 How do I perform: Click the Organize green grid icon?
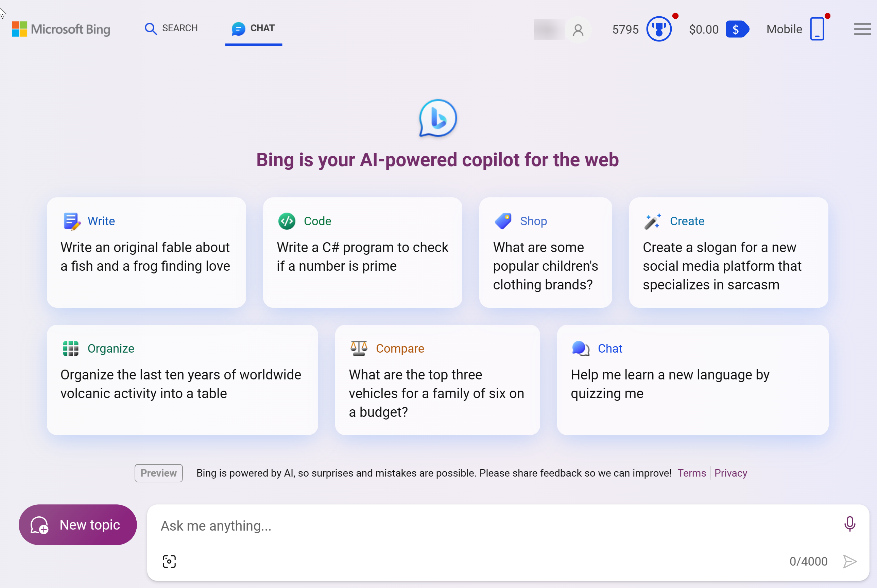71,349
